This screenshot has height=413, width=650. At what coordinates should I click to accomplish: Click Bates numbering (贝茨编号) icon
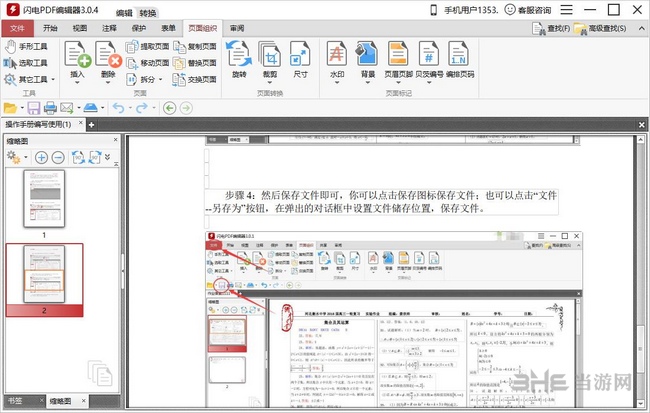click(429, 54)
